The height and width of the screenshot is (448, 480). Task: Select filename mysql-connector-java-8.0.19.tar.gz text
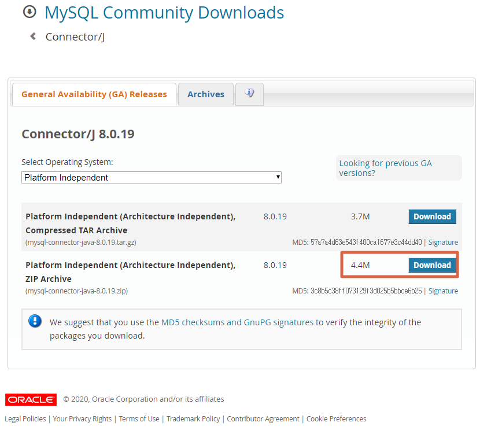pyautogui.click(x=81, y=243)
